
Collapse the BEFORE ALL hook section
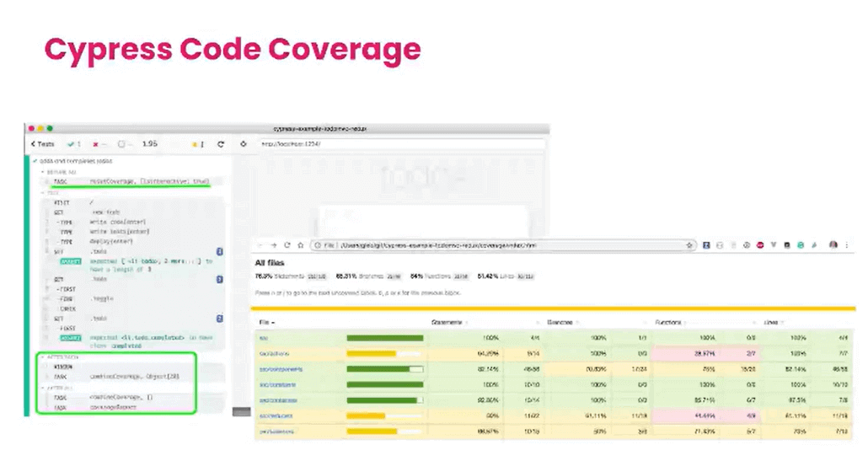(59, 172)
